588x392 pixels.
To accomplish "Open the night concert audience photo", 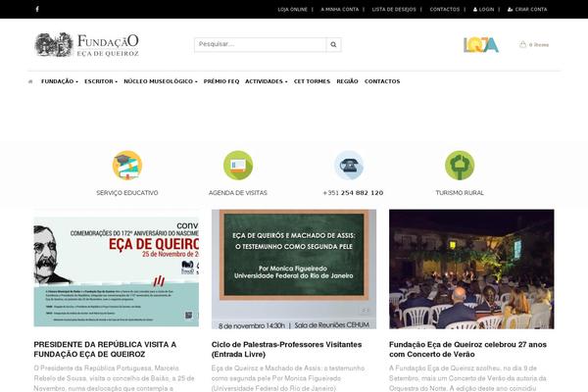I will click(471, 269).
